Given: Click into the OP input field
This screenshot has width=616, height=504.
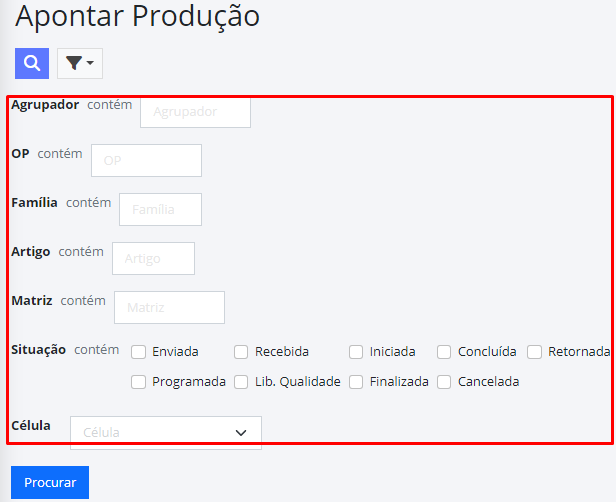Looking at the screenshot, I should (146, 160).
